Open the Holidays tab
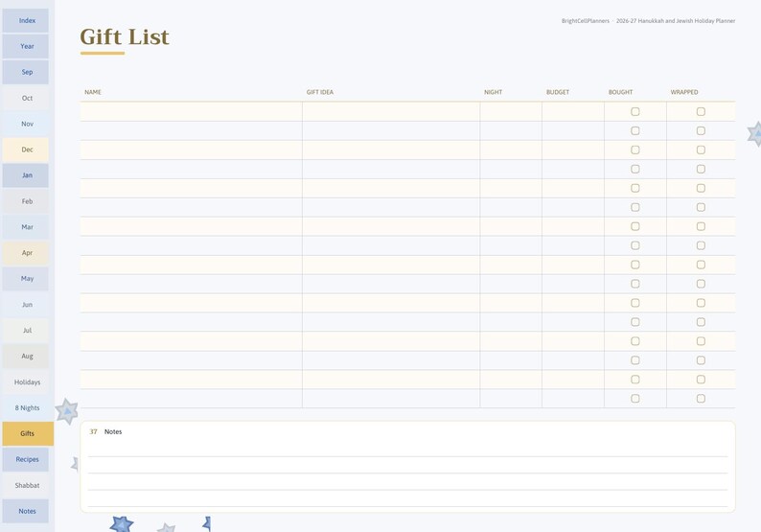The image size is (761, 532). (26, 382)
